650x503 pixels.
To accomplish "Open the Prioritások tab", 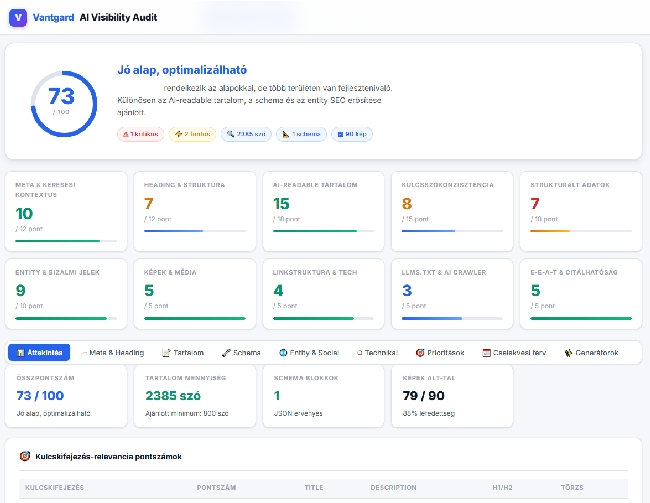I will 440,352.
